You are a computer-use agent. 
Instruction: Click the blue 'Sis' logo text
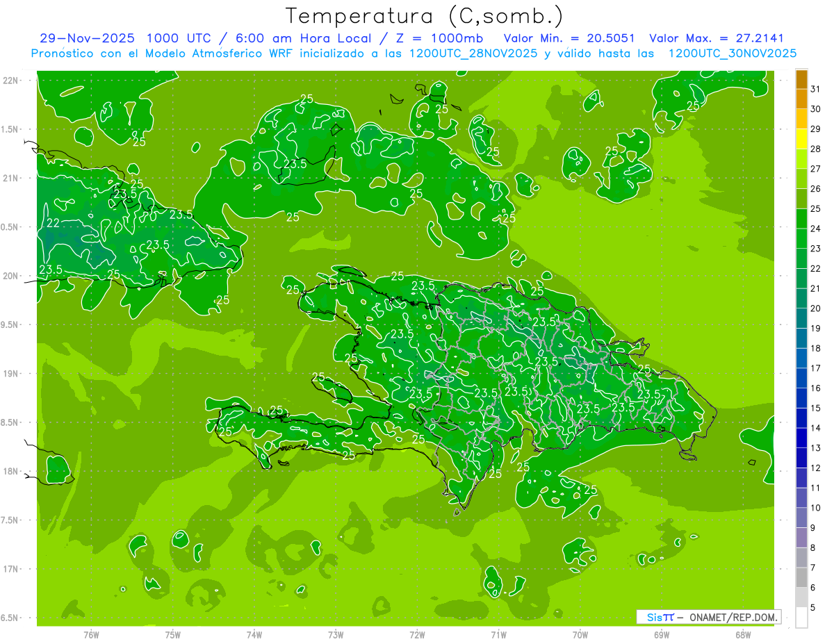click(x=655, y=617)
